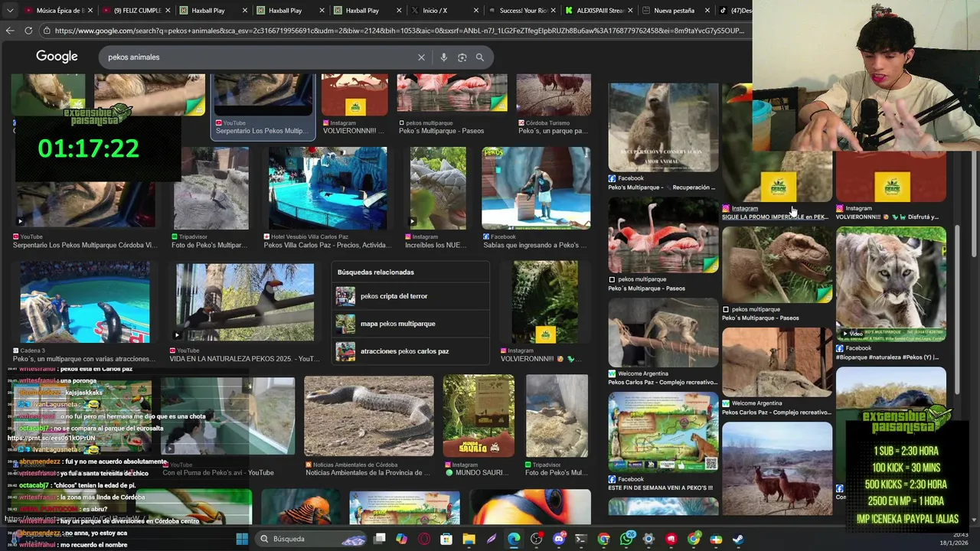Open WhatsApp from the taskbar
This screenshot has width=980, height=551.
[627, 539]
